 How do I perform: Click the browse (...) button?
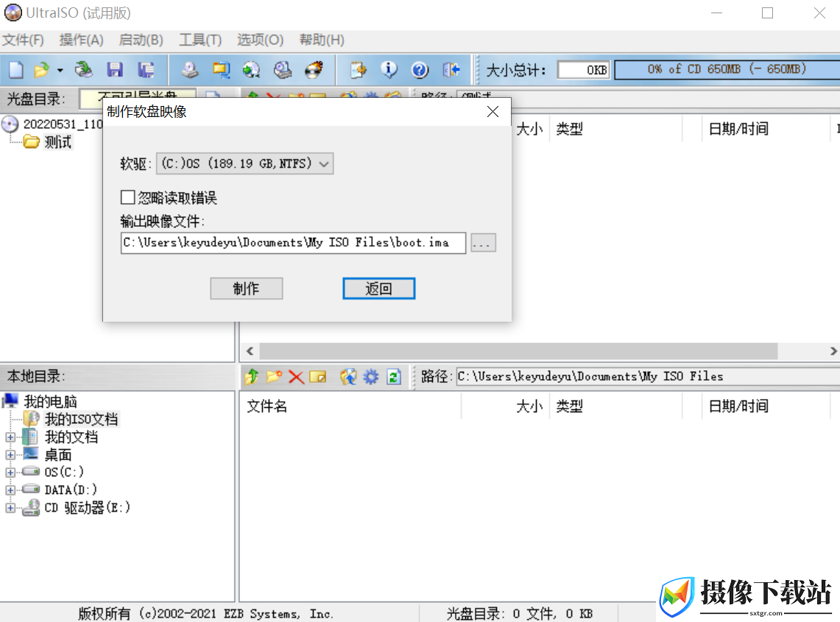pos(483,243)
